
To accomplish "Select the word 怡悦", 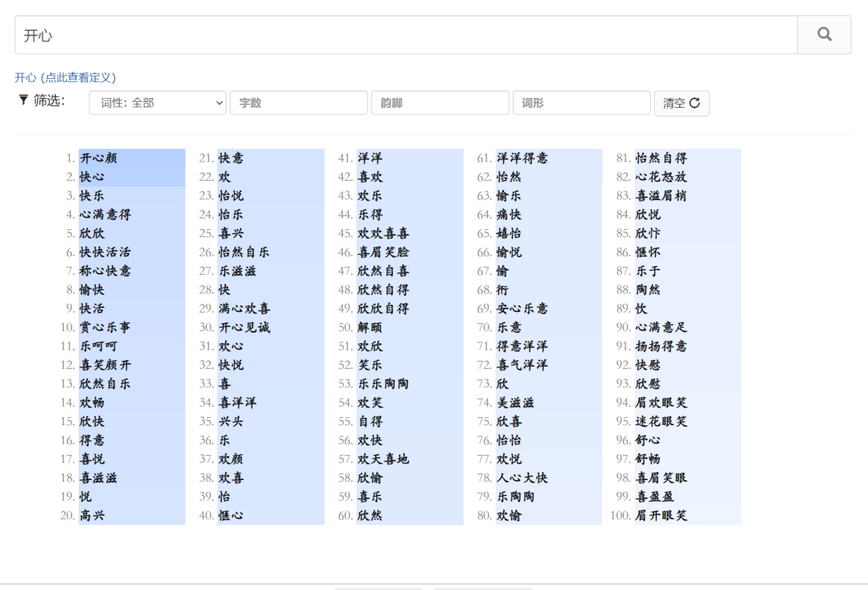I will point(231,196).
